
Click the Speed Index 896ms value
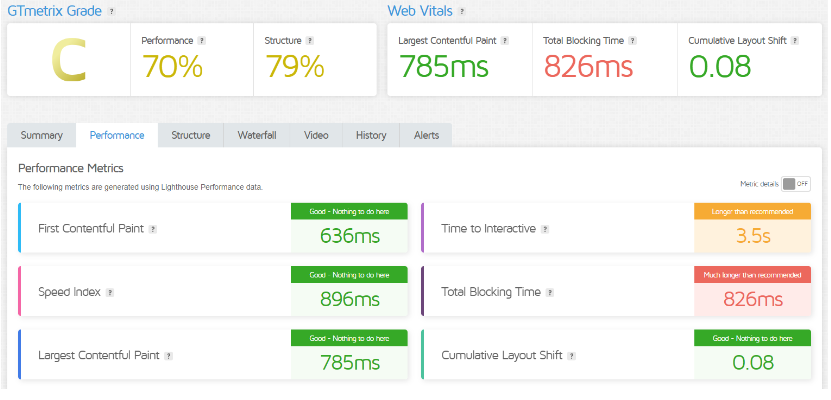(x=350, y=299)
